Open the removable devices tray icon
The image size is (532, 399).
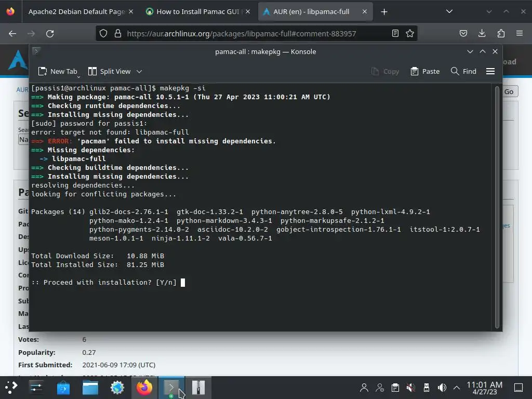click(x=426, y=388)
